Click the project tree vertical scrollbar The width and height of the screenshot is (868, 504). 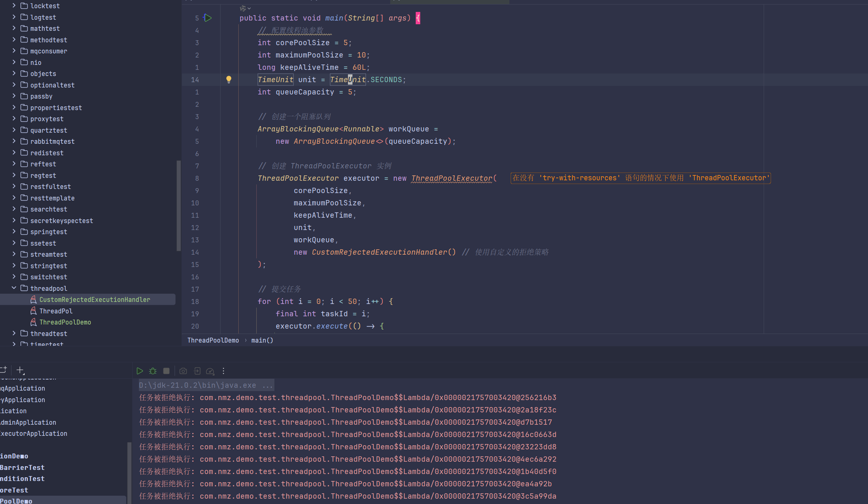178,205
